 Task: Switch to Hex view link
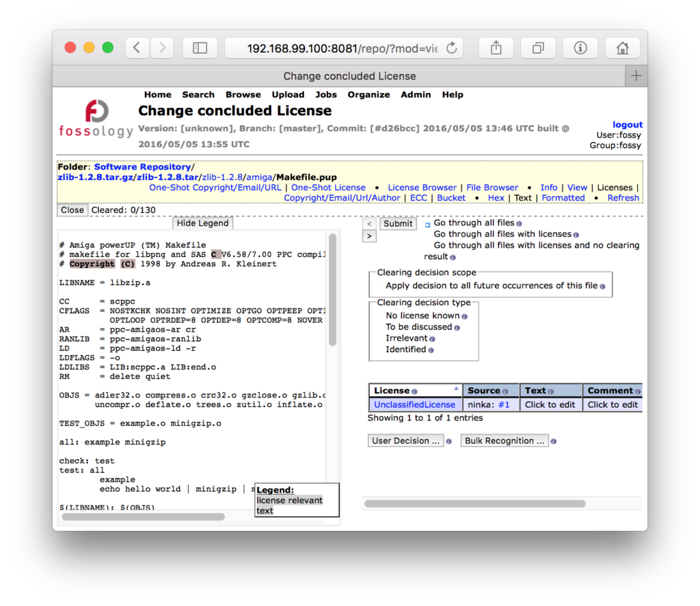pos(496,198)
